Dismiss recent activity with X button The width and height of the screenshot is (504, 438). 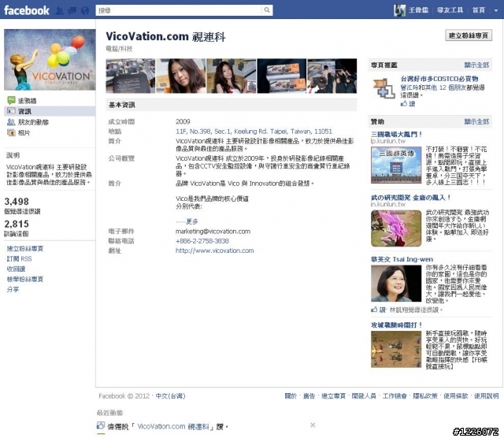click(x=313, y=425)
